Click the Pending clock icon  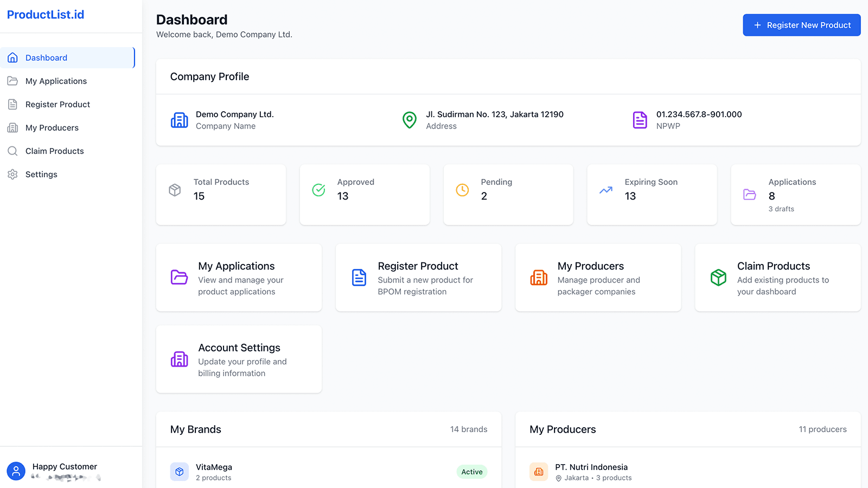[462, 190]
